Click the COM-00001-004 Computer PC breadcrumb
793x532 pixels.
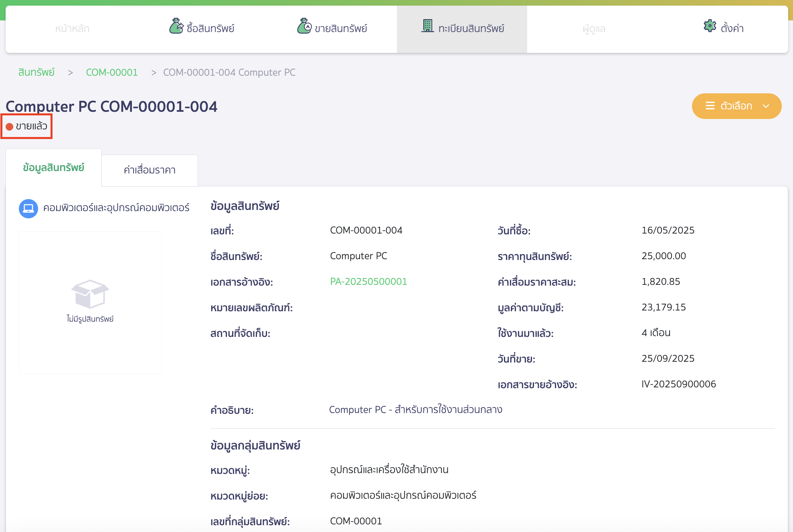[229, 72]
